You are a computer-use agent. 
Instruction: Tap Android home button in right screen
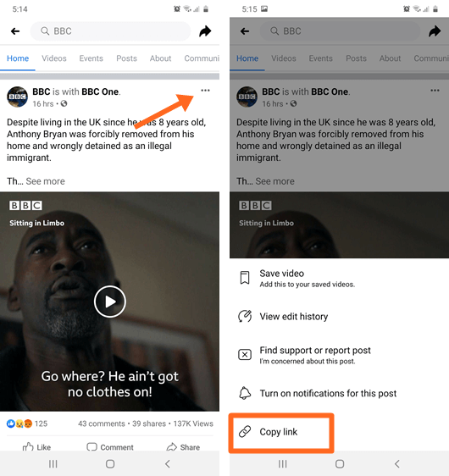(340, 464)
